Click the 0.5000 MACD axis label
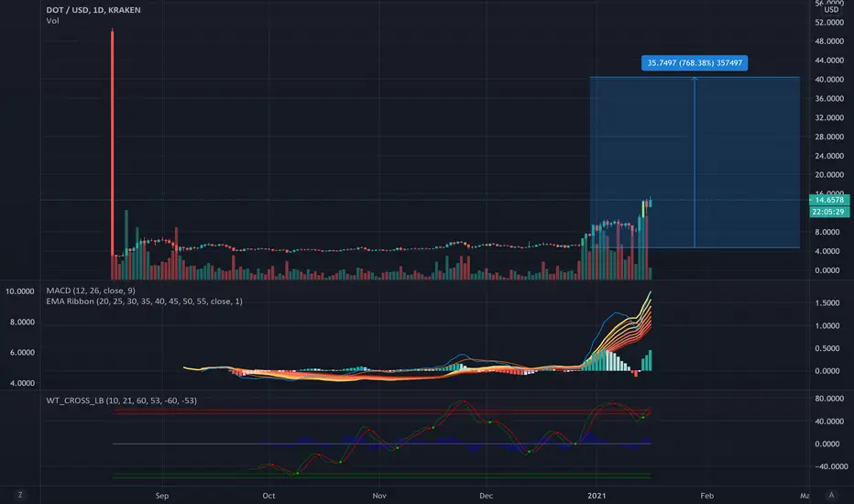The width and height of the screenshot is (854, 504). pos(827,348)
